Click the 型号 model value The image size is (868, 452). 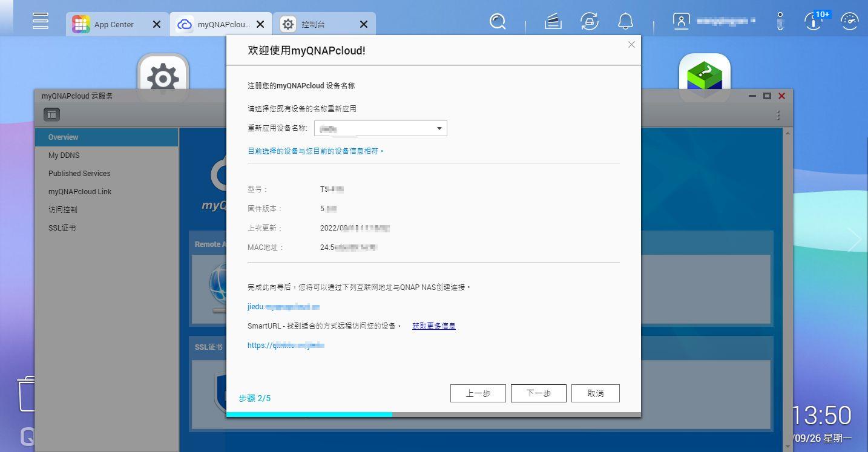click(x=332, y=189)
